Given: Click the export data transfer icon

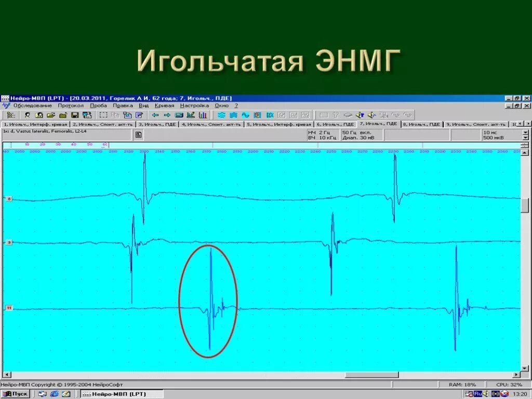Looking at the screenshot, I should point(87,115).
